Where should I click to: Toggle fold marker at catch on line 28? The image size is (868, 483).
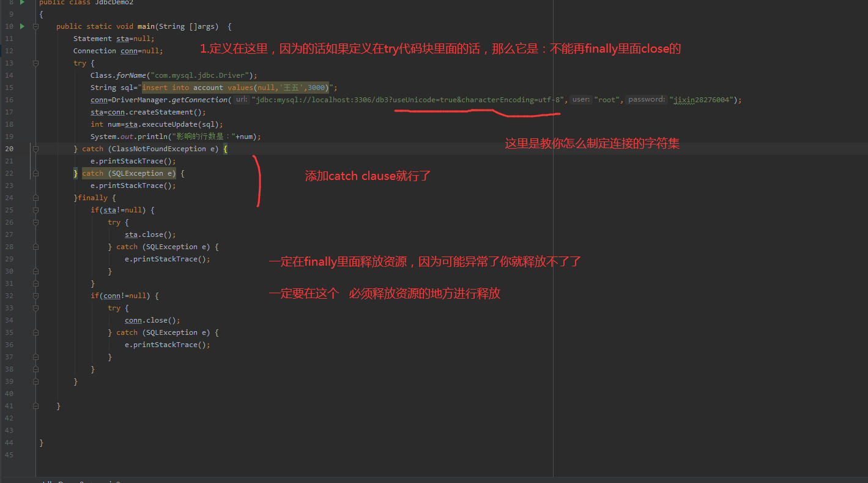tap(35, 247)
